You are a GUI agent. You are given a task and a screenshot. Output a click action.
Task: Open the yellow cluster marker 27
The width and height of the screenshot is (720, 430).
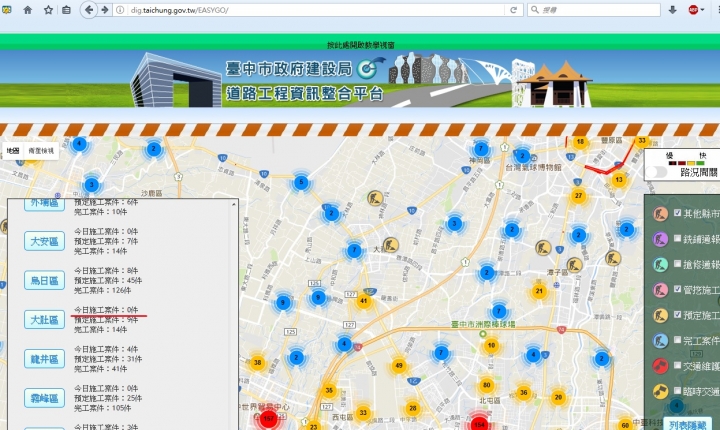pos(578,196)
